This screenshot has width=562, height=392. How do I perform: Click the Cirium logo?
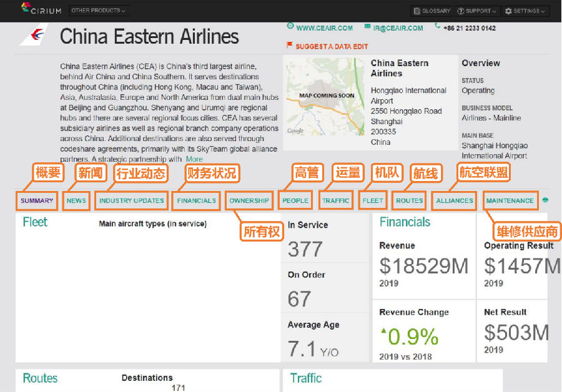coord(42,9)
